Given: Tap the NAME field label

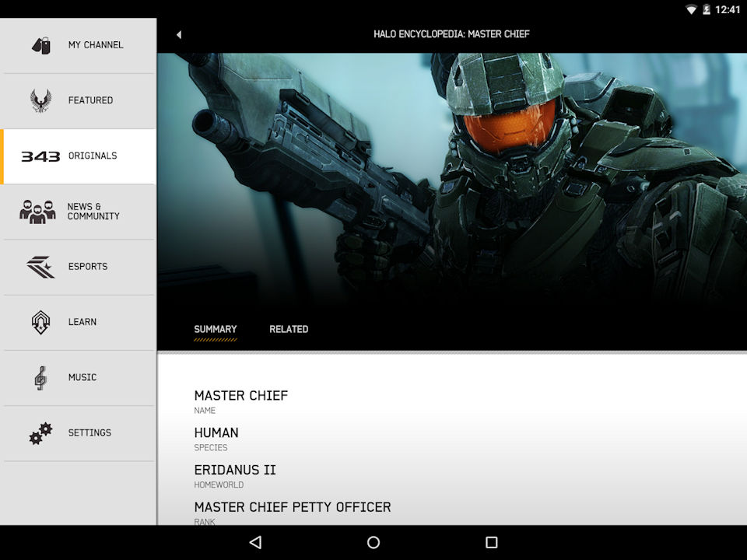Looking at the screenshot, I should tap(205, 411).
